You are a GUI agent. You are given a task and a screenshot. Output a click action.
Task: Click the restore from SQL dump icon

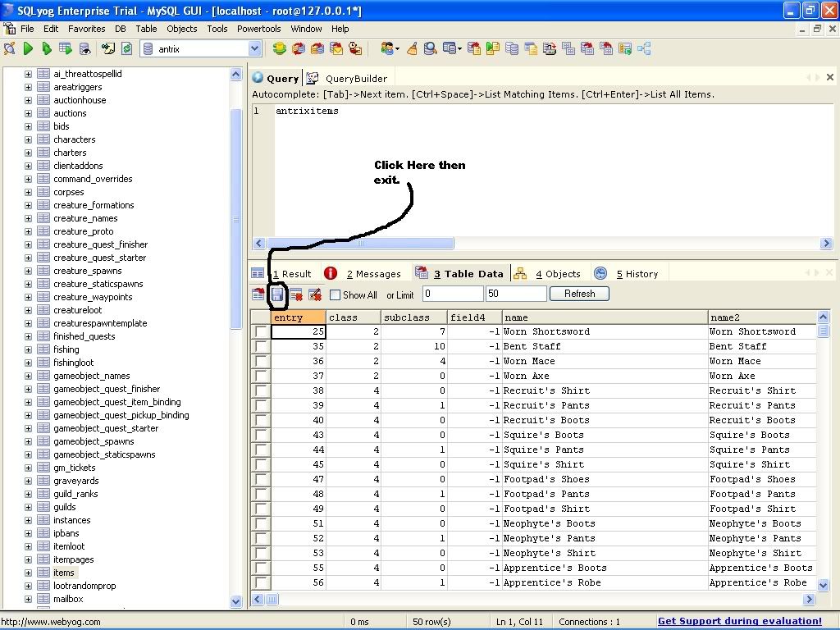[x=473, y=48]
